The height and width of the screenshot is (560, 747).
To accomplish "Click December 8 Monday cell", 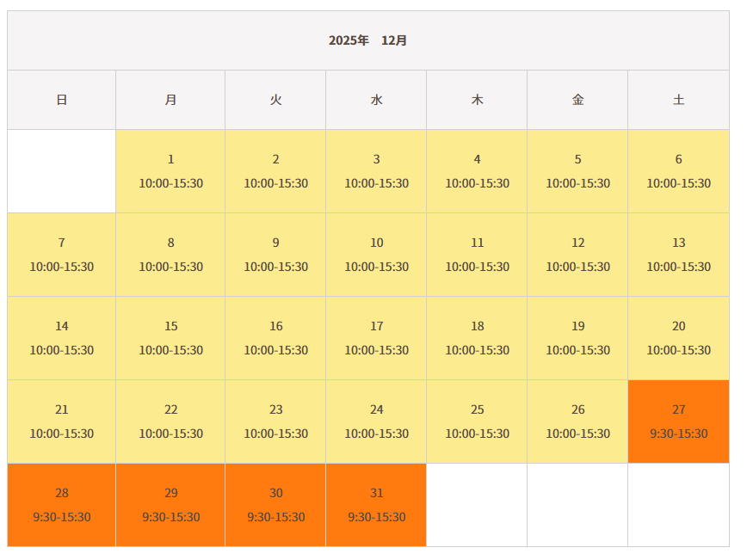I will click(x=170, y=255).
